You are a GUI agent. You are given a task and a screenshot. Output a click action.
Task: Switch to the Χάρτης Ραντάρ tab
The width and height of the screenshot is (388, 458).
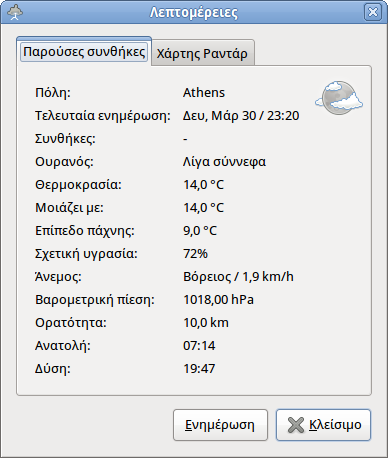point(202,53)
